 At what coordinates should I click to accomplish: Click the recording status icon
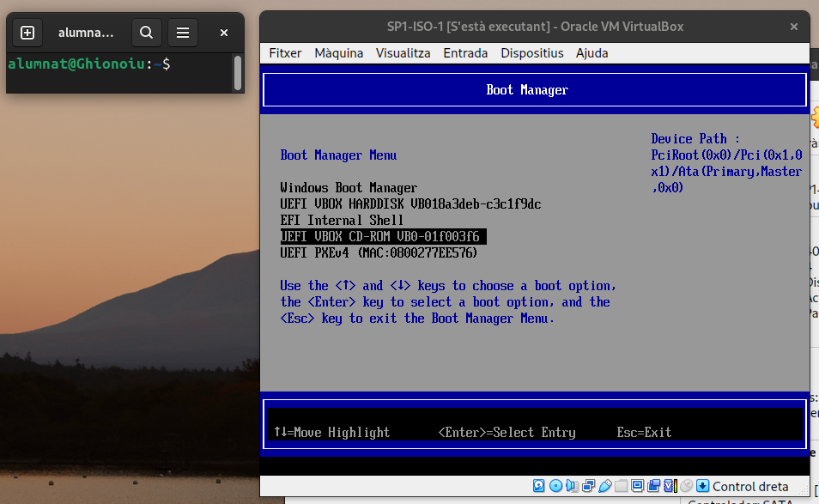tap(653, 487)
